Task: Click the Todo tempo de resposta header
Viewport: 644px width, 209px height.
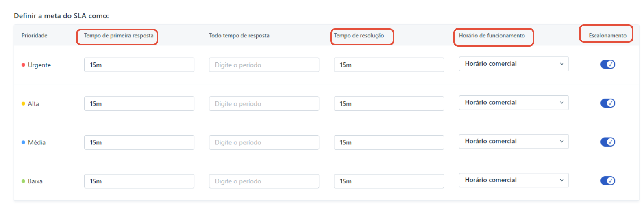Action: point(239,36)
